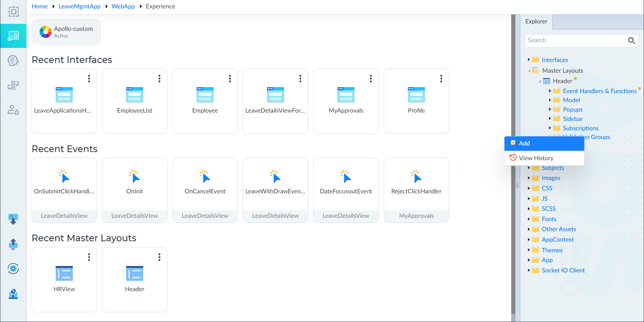Click the import download sidebar icon
The width and height of the screenshot is (644, 322).
(13, 219)
